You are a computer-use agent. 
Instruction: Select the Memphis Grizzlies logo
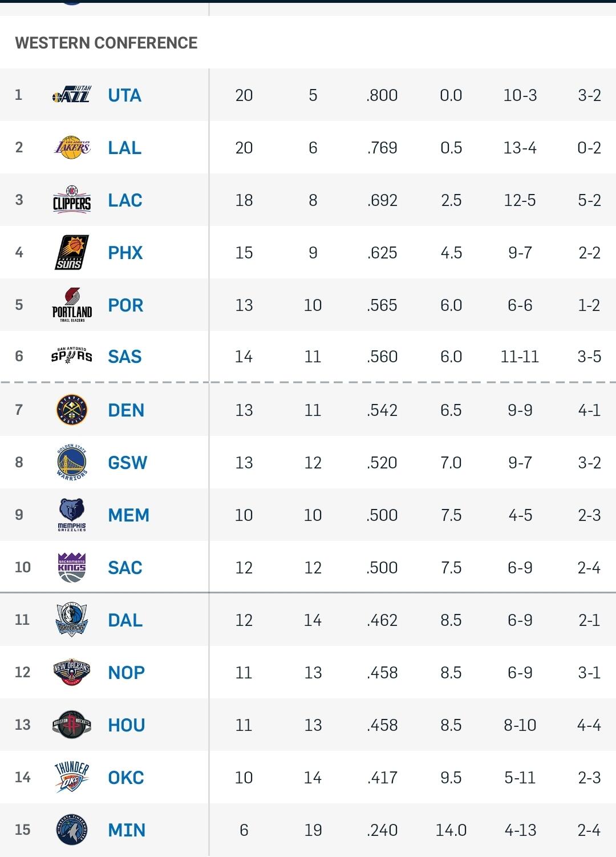(x=72, y=515)
